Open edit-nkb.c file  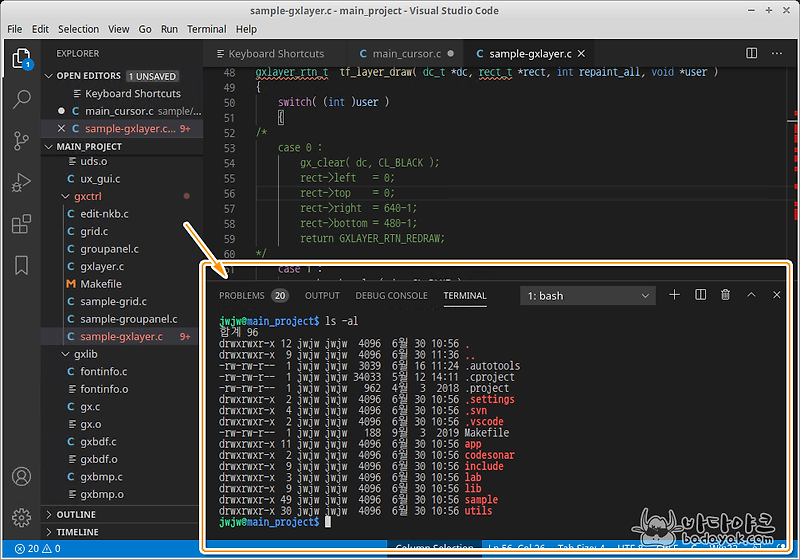coord(104,214)
